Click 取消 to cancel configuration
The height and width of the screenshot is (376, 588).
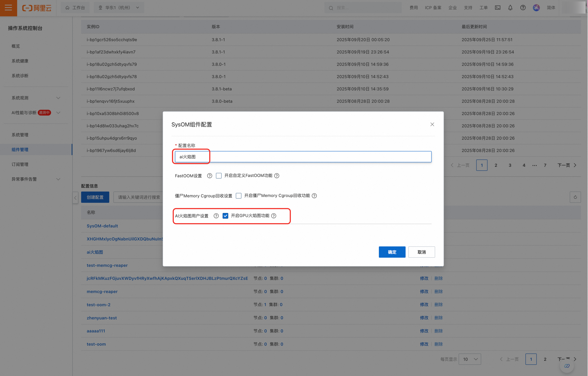coord(421,252)
